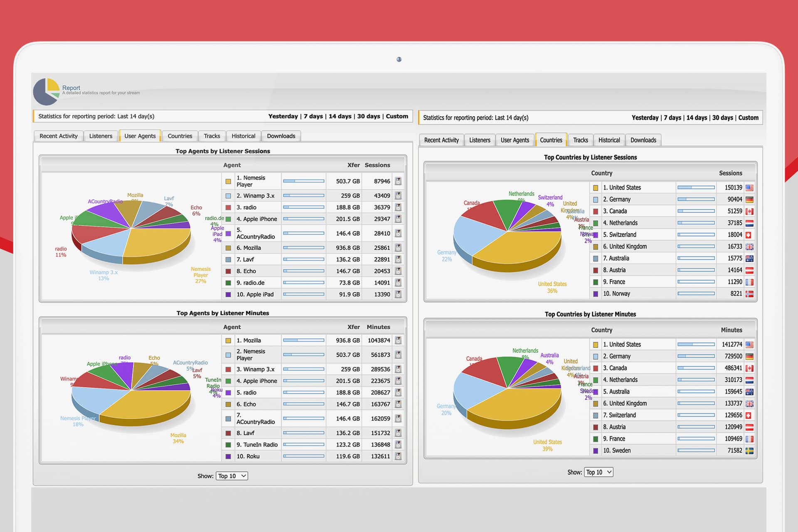Click details icon for Nemesis Player minutes row

pyautogui.click(x=398, y=355)
